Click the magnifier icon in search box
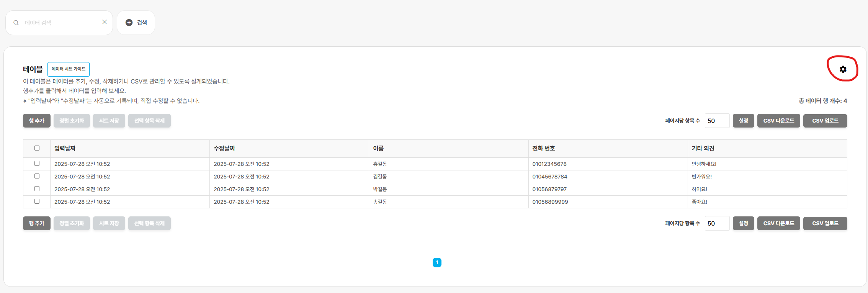 pos(16,23)
